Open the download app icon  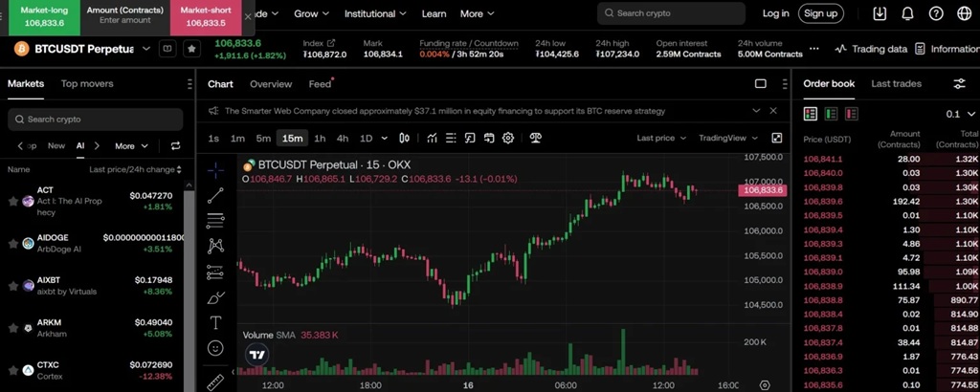(x=880, y=13)
